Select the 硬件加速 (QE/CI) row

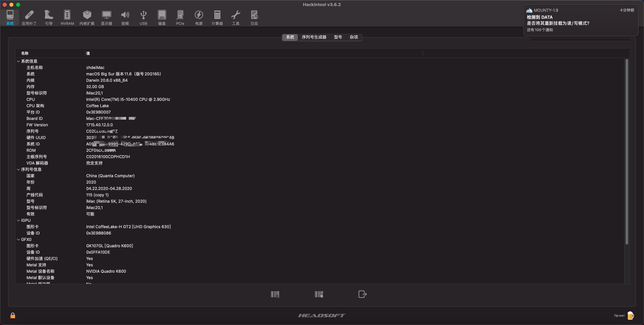[320, 259]
